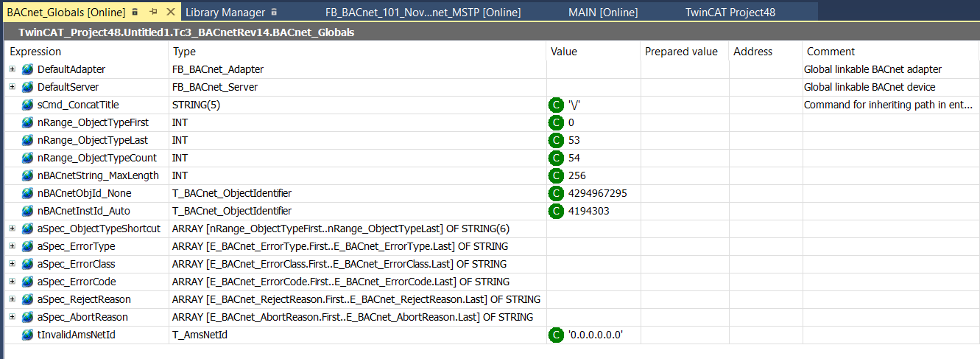
Task: Expand the aSpec_ErrorType array
Action: (12, 246)
